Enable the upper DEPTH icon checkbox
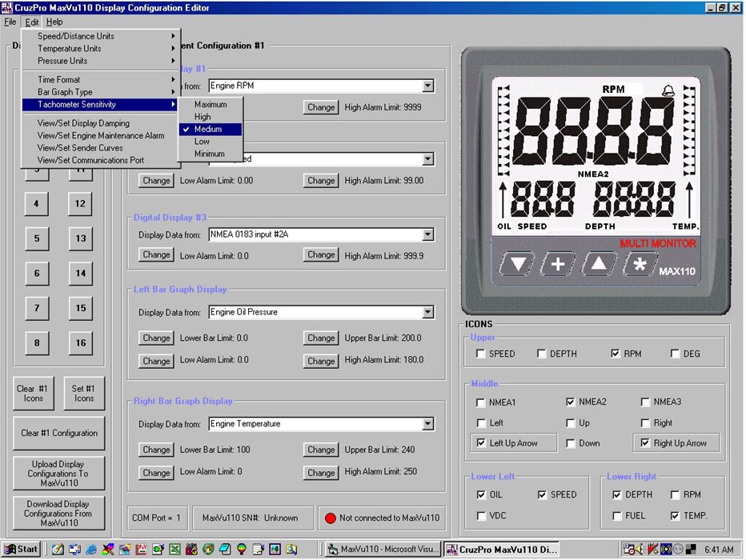This screenshot has height=560, width=746. point(541,354)
